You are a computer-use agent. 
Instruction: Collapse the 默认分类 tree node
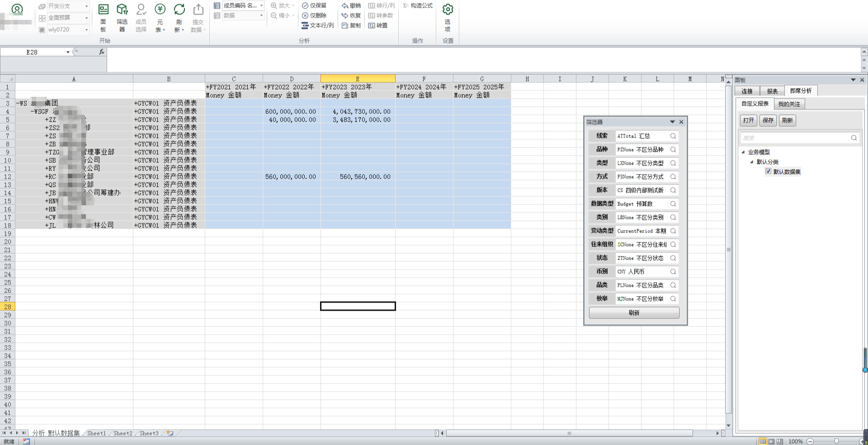(752, 161)
